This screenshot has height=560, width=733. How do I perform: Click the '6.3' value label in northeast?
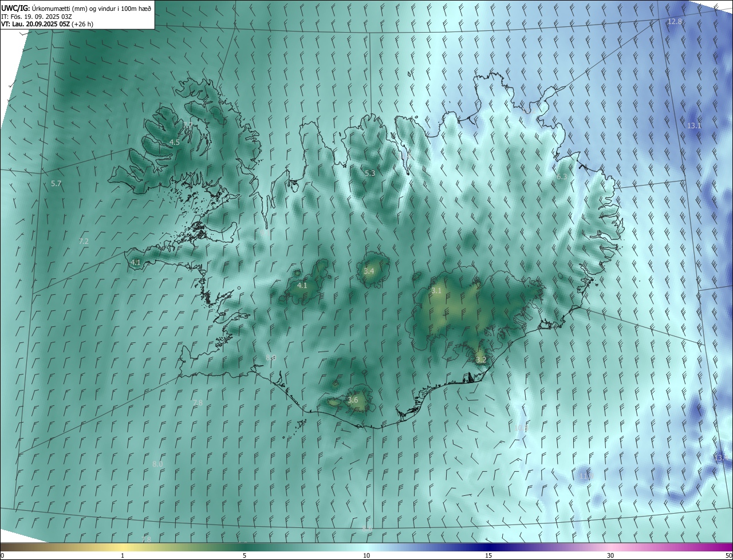(x=562, y=177)
